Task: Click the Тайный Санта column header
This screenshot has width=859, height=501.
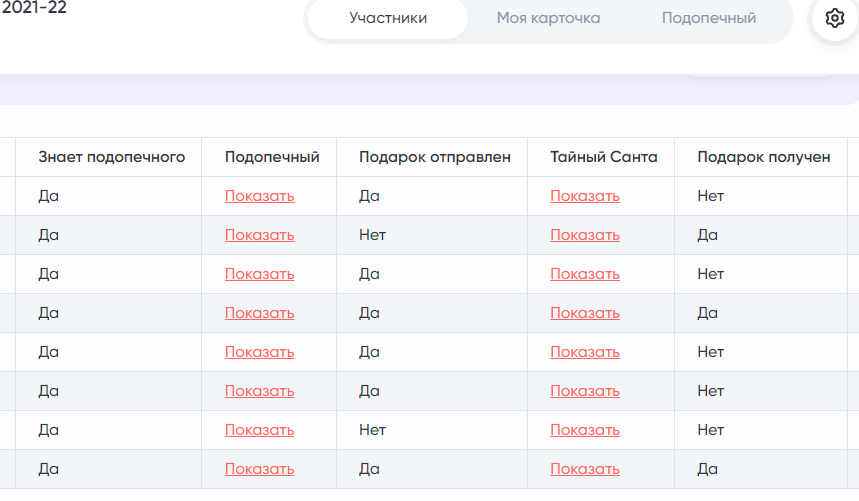Action: [x=604, y=157]
